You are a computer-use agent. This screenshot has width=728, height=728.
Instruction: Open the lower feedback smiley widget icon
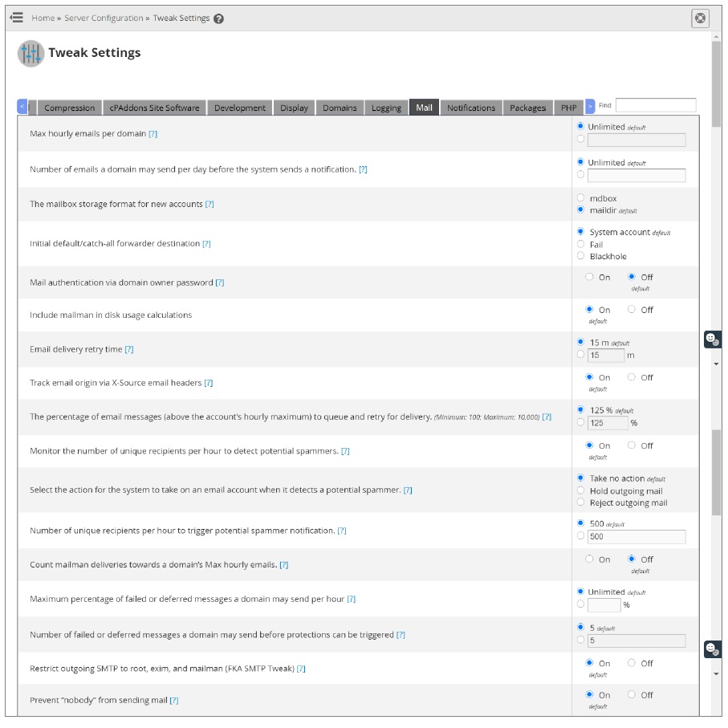[712, 649]
